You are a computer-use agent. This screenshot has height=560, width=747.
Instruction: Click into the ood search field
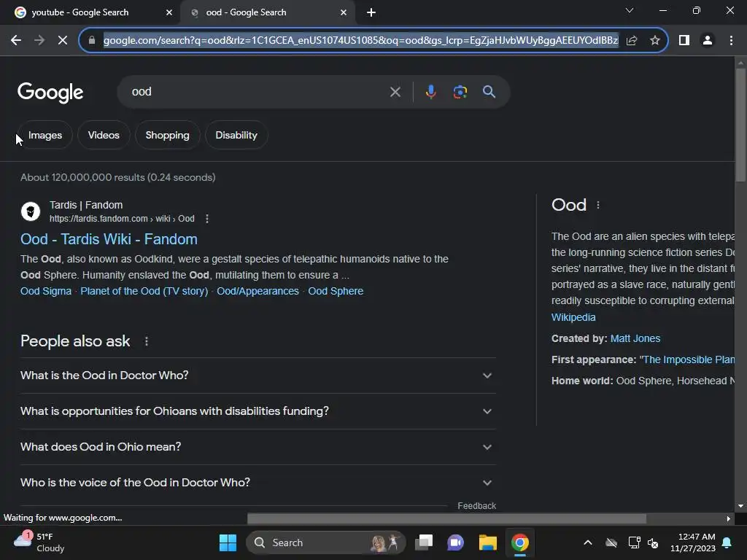[x=258, y=92]
